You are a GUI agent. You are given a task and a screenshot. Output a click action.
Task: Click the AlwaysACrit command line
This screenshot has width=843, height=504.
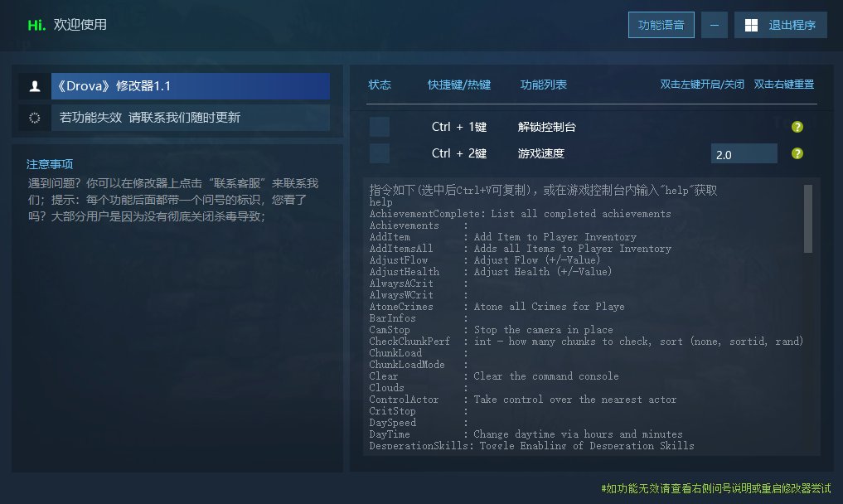(419, 283)
